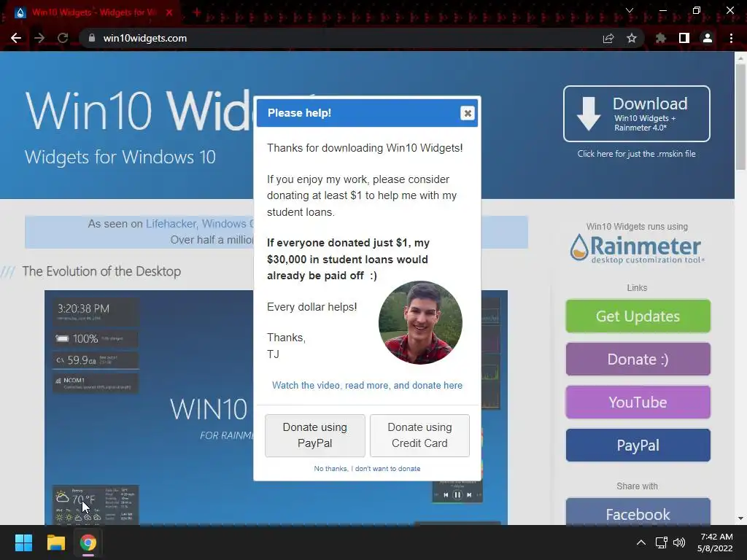Close the Please help! donation popup
The height and width of the screenshot is (560, 747).
pyautogui.click(x=468, y=113)
